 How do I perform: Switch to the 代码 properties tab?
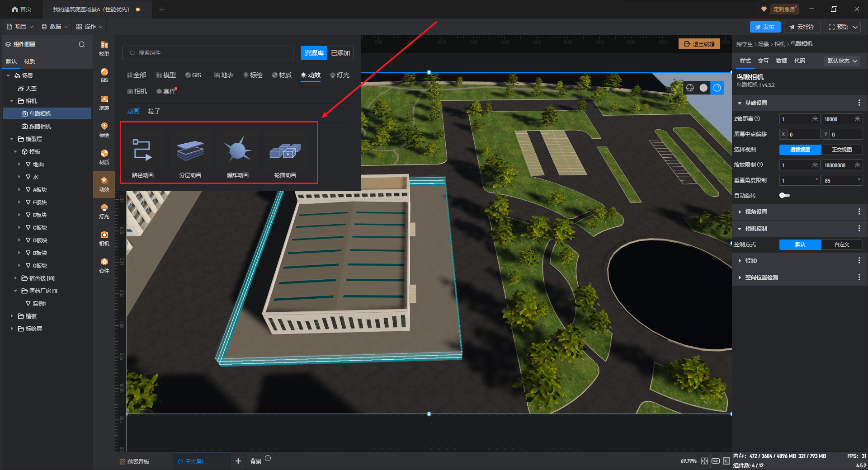pos(799,61)
